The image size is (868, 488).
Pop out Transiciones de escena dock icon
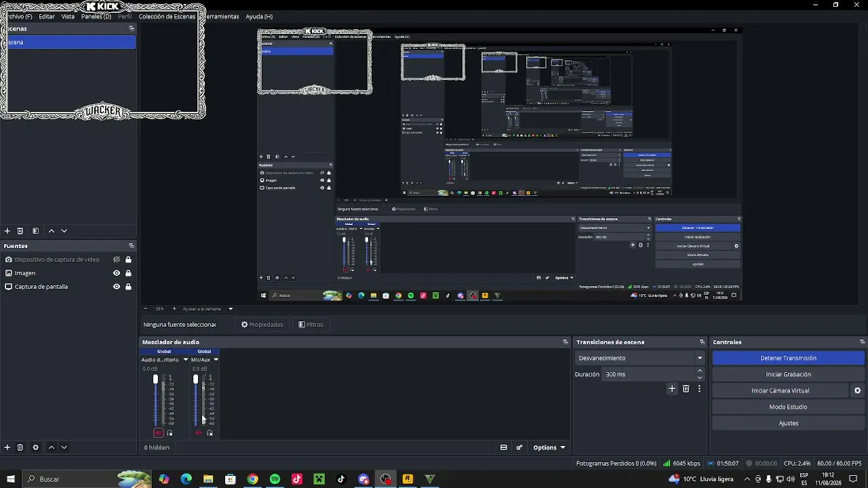[x=702, y=342]
